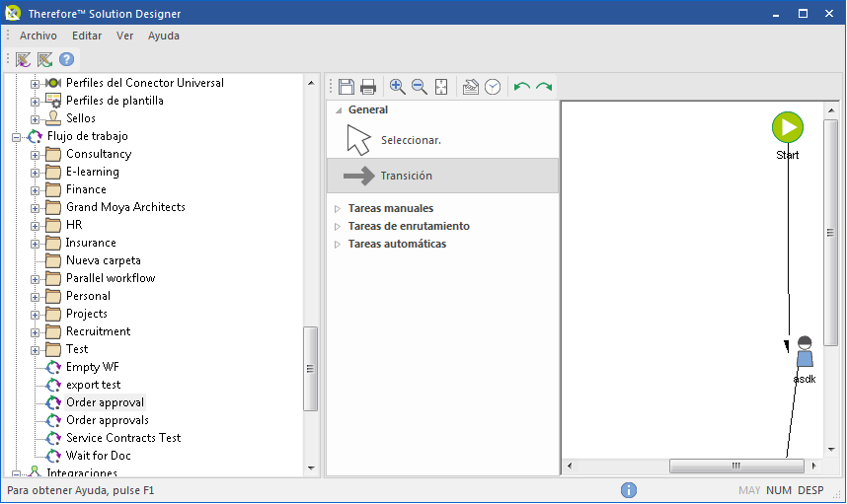The image size is (847, 504).
Task: Click the canvas scroll right arrow
Action: pos(813,466)
